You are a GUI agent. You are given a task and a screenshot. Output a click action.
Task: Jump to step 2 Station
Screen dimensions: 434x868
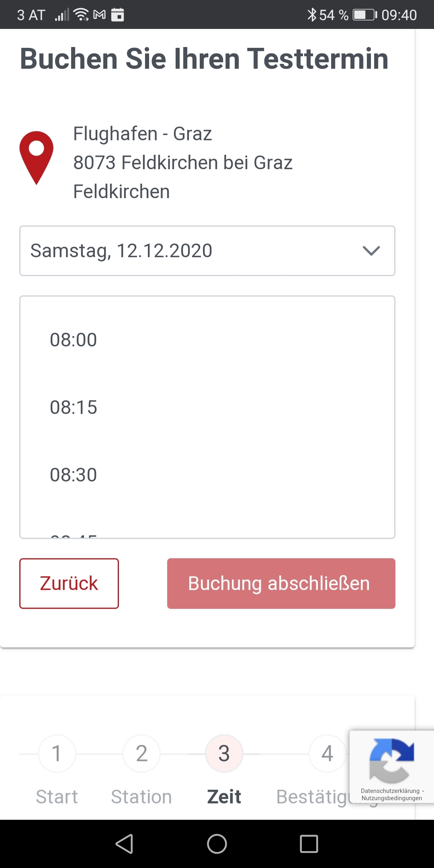tap(141, 754)
